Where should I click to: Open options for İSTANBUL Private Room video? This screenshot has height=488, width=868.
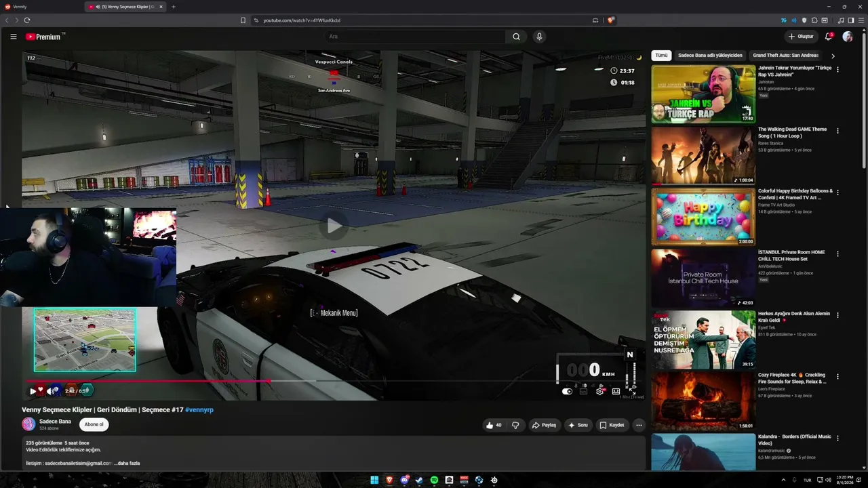pos(837,253)
